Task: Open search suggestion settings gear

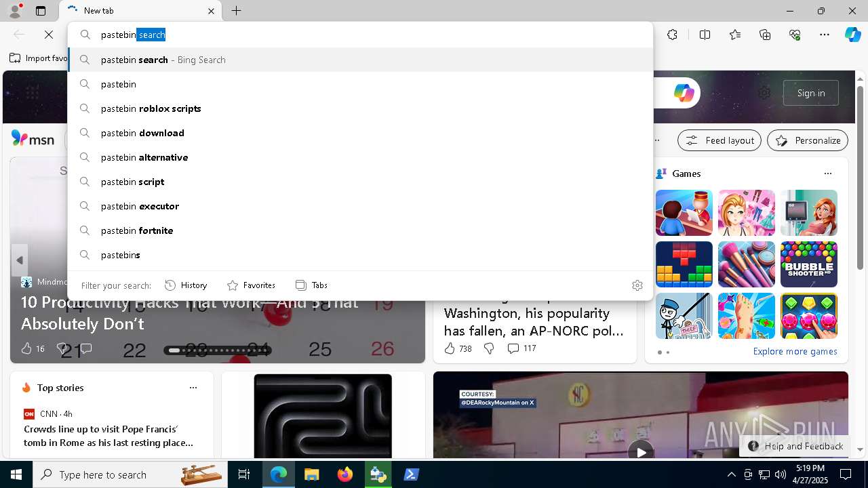Action: coord(637,285)
